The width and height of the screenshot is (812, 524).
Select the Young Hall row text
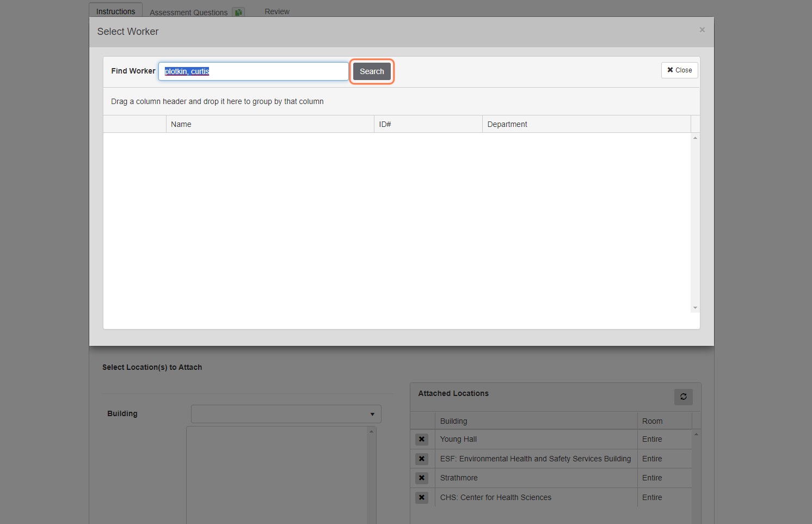pos(458,439)
